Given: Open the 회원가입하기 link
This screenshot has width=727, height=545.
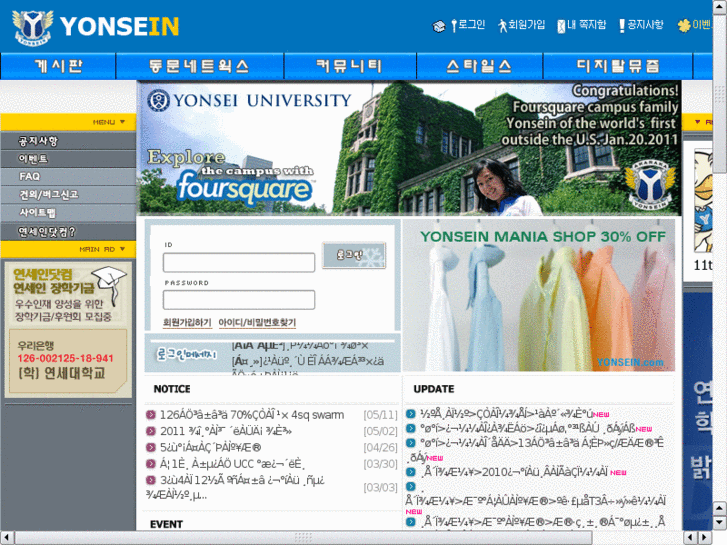Looking at the screenshot, I should 187,322.
